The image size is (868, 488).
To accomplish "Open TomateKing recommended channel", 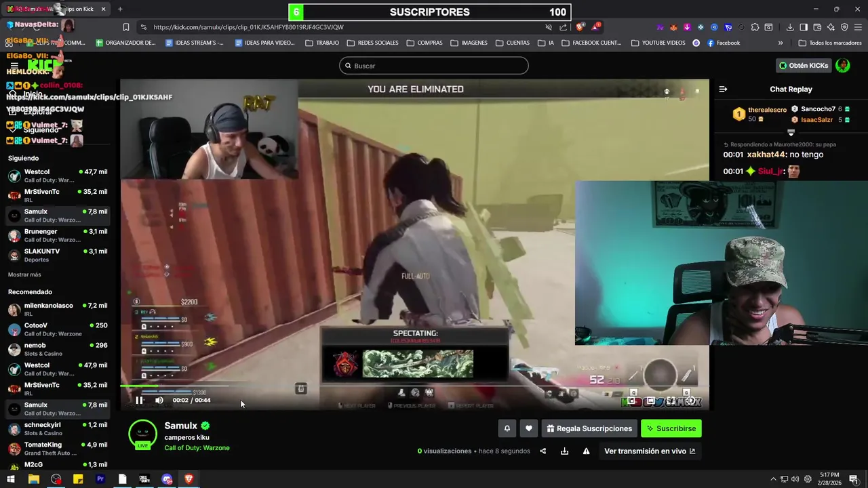I will pyautogui.click(x=58, y=449).
